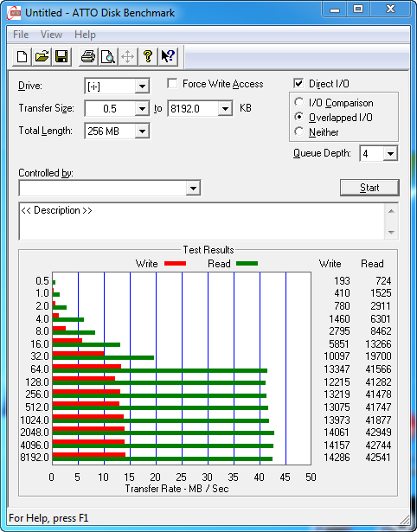
Task: Click the Description box scroll up arrow
Action: 391,211
